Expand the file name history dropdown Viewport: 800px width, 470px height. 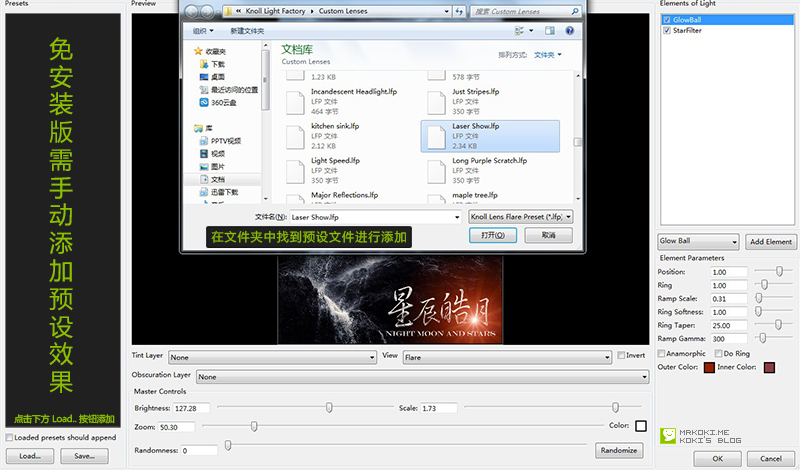point(457,217)
